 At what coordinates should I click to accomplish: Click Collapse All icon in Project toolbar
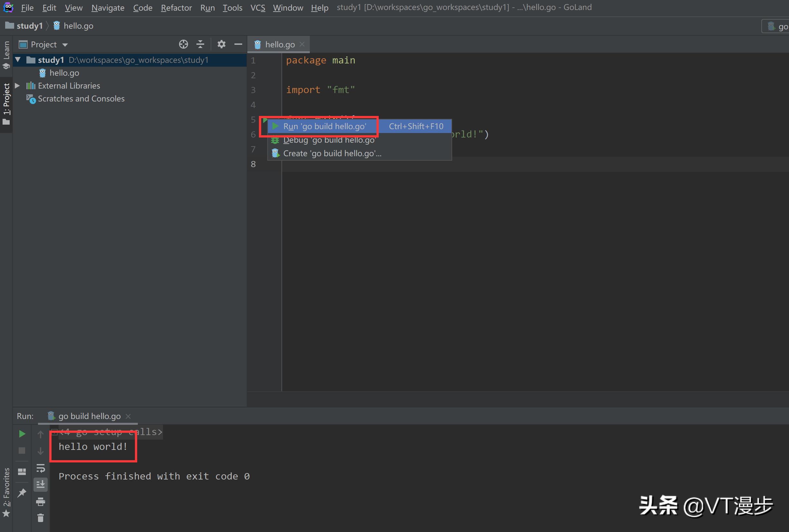[200, 44]
